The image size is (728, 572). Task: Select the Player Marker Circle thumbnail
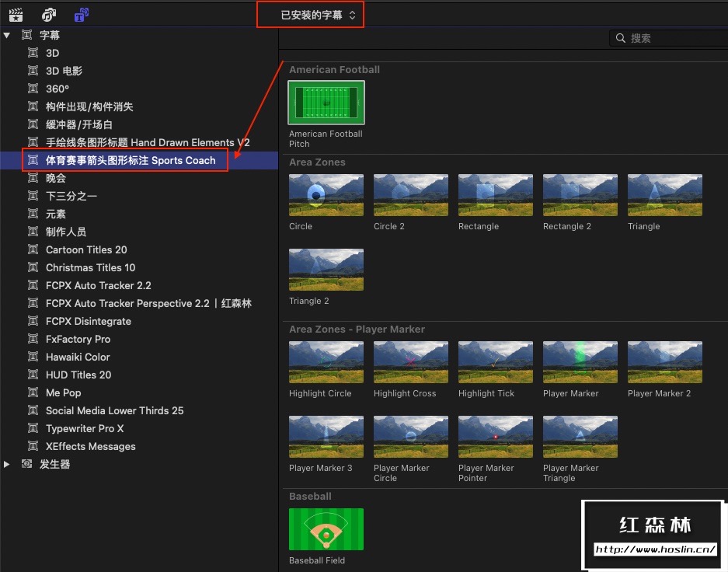[x=411, y=437]
